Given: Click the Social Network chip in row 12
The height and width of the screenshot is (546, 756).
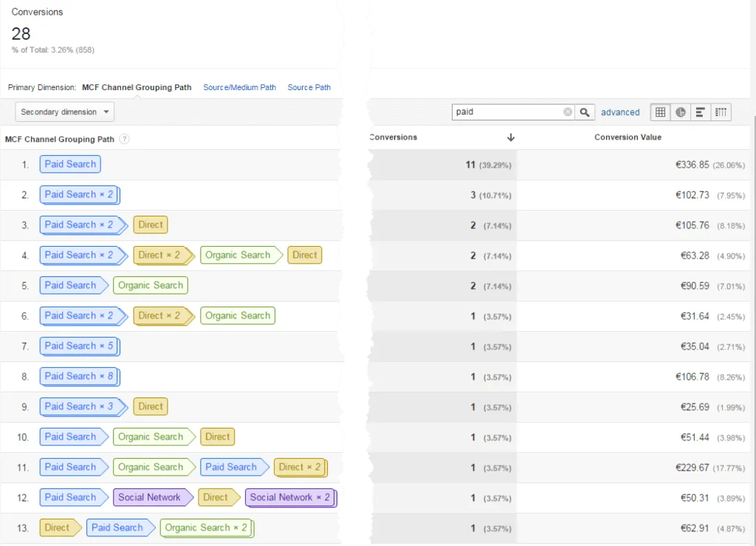Looking at the screenshot, I should (x=150, y=497).
